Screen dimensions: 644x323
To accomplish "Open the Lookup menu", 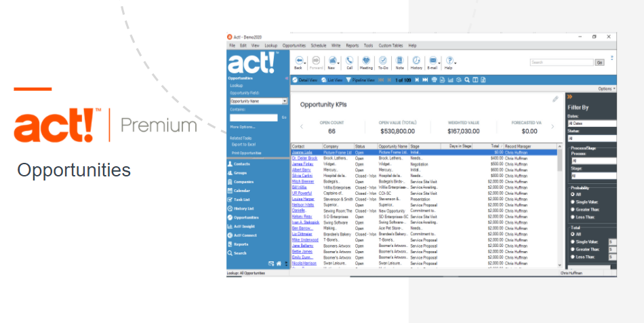I will point(270,45).
